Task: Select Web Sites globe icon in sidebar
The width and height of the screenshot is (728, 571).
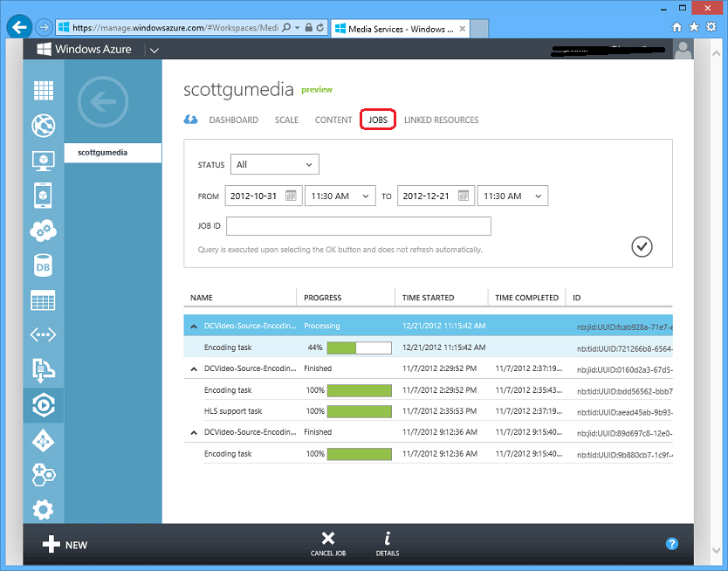Action: pyautogui.click(x=43, y=126)
